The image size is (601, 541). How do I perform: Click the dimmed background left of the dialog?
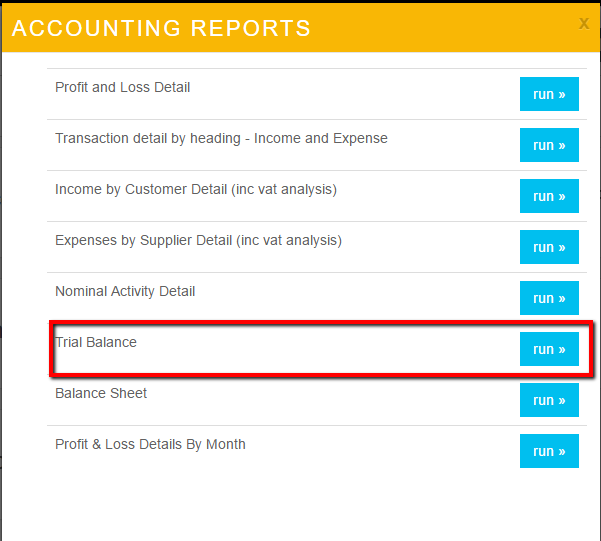[x=1, y=300]
